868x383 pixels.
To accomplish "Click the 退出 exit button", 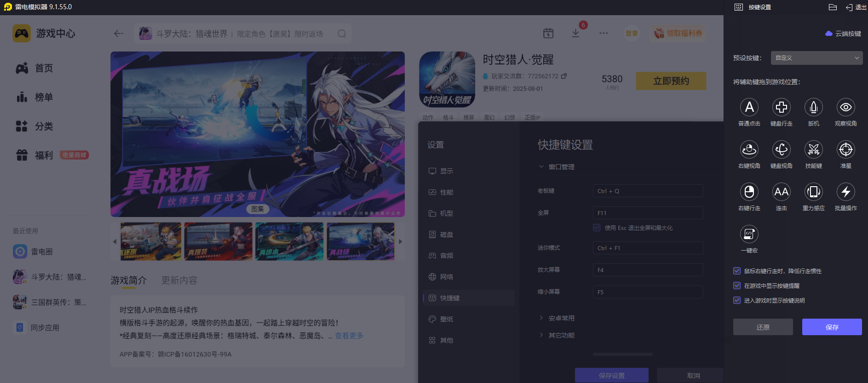I will point(856,7).
